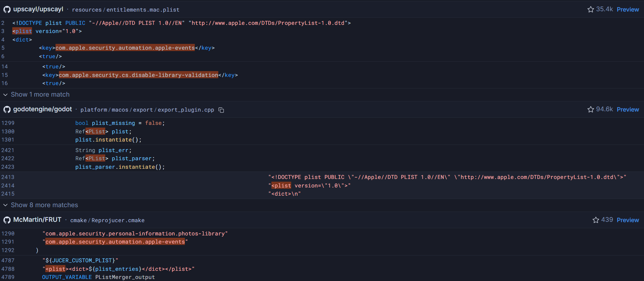Open resources/entitlements.mac.plist file path
Image resolution: width=644 pixels, height=281 pixels.
pos(126,10)
